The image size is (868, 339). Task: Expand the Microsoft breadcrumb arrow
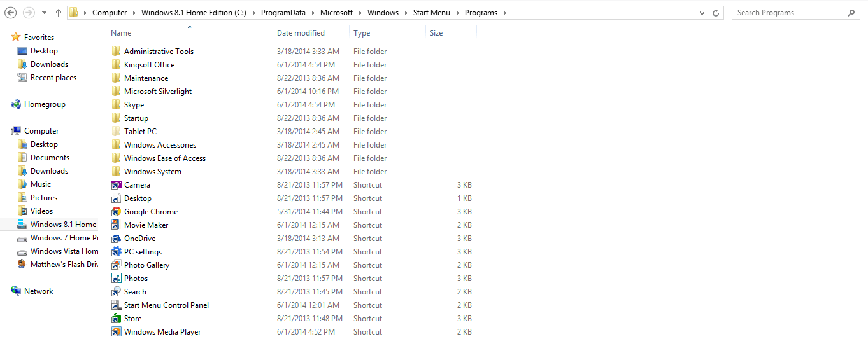point(360,13)
